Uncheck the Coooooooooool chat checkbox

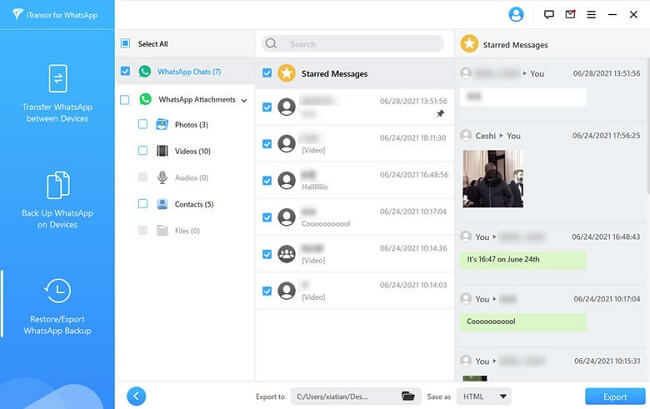[x=267, y=218]
